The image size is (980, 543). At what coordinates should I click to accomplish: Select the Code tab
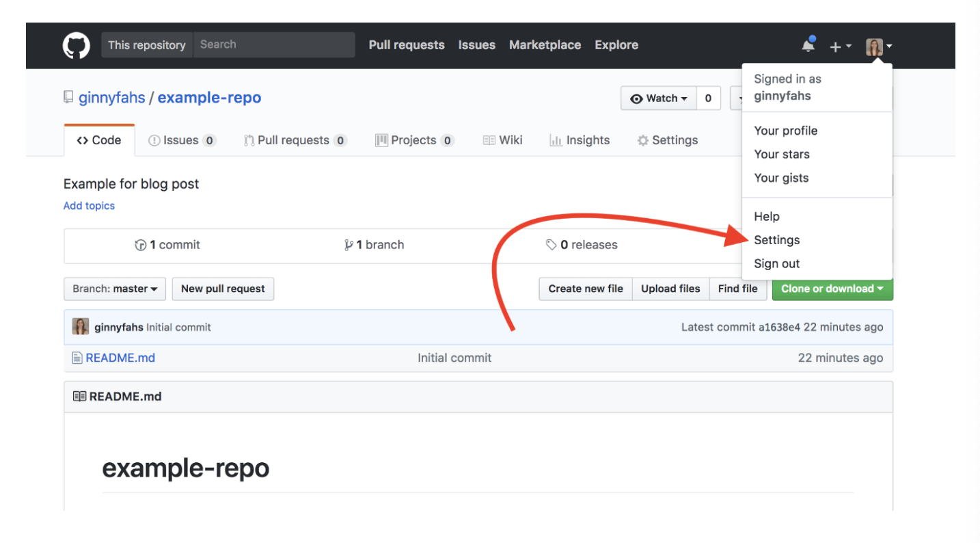coord(99,140)
